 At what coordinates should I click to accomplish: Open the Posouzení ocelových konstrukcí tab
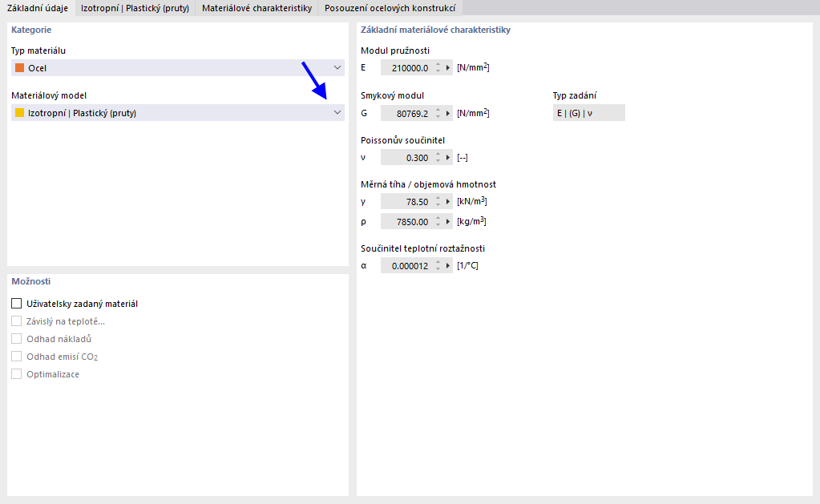pyautogui.click(x=390, y=8)
